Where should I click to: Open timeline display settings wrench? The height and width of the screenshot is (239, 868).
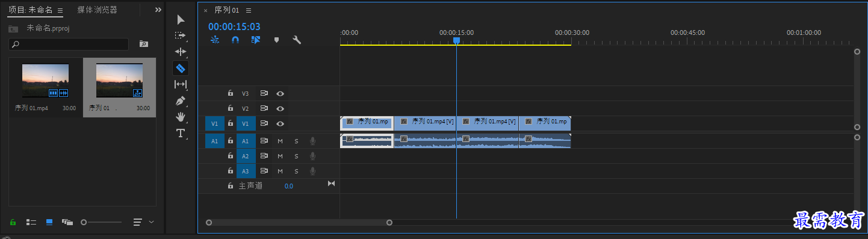coord(297,40)
